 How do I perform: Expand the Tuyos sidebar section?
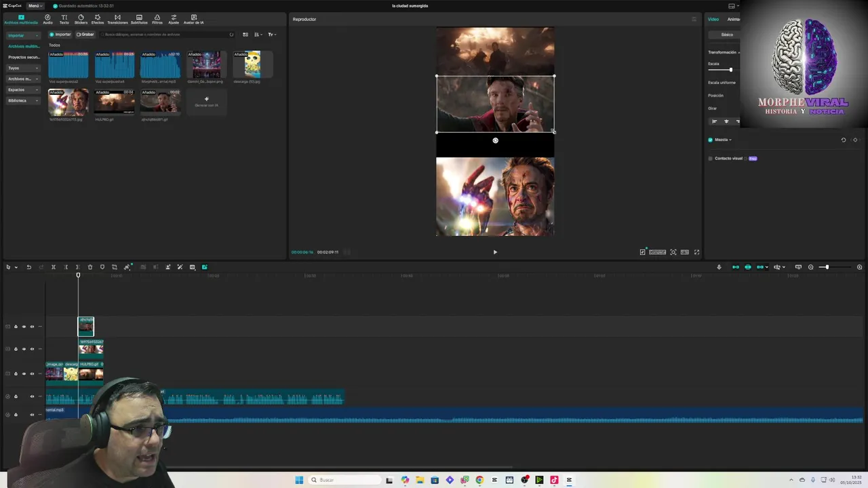click(23, 68)
